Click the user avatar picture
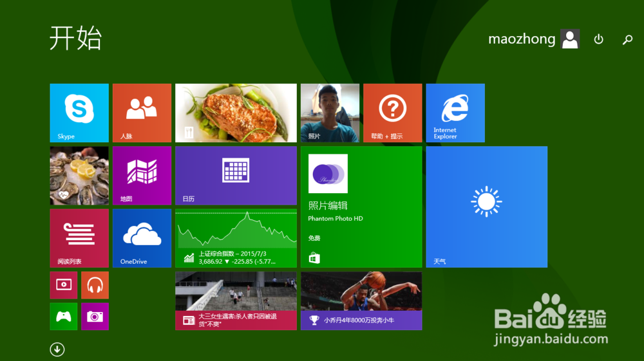 pos(570,39)
